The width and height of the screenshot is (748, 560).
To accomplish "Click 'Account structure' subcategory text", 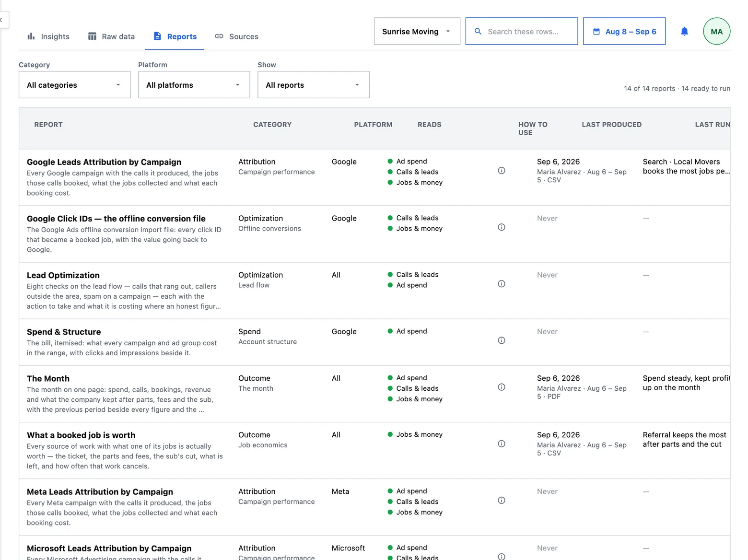I will 268,342.
